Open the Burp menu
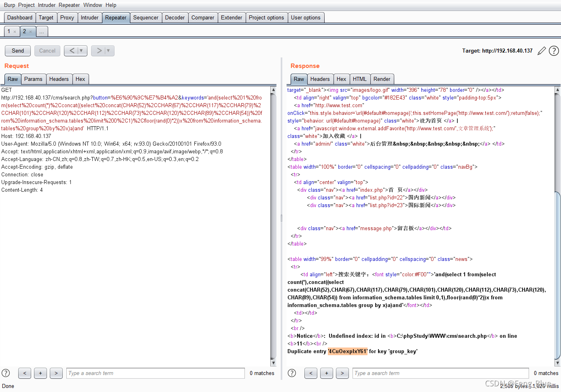The height and width of the screenshot is (392, 561). click(9, 5)
